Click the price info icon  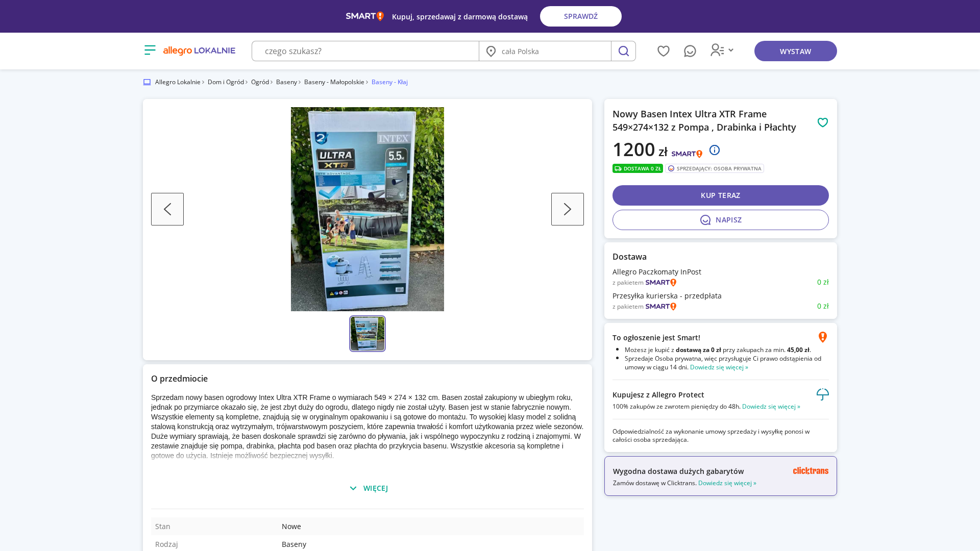pyautogui.click(x=715, y=150)
